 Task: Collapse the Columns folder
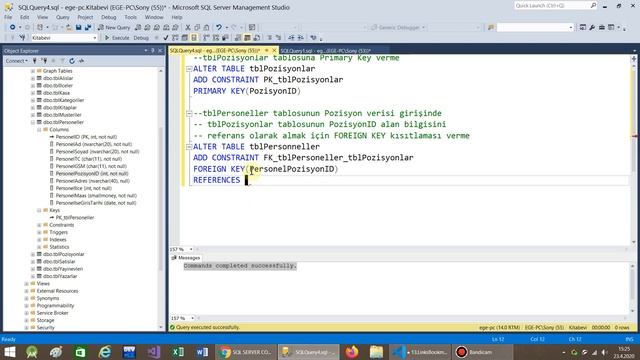point(40,129)
